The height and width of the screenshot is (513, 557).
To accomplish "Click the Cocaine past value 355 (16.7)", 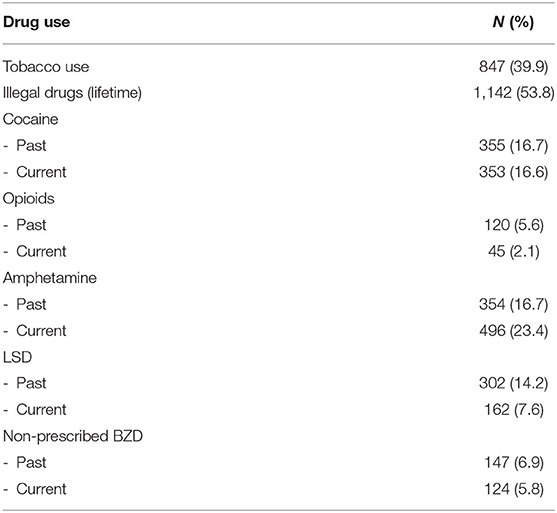I will click(x=513, y=146).
